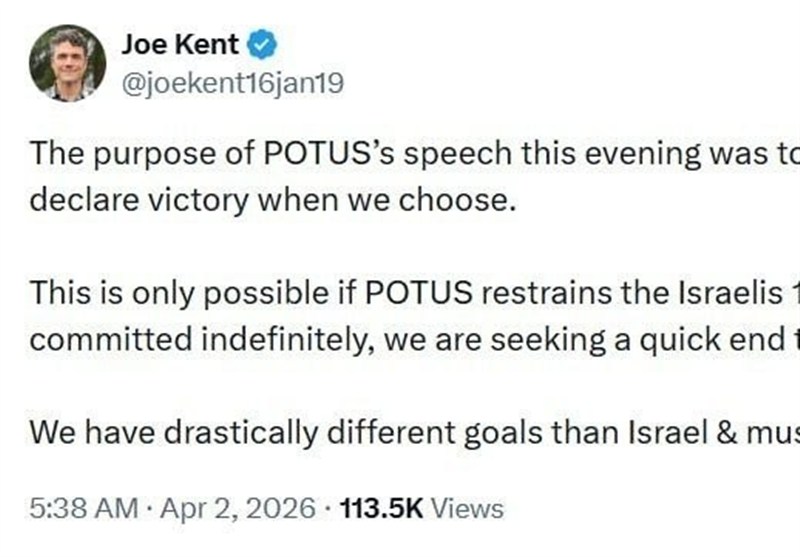The width and height of the screenshot is (800, 557).
Task: Click Joe Kent's profile avatar photo
Action: (68, 63)
